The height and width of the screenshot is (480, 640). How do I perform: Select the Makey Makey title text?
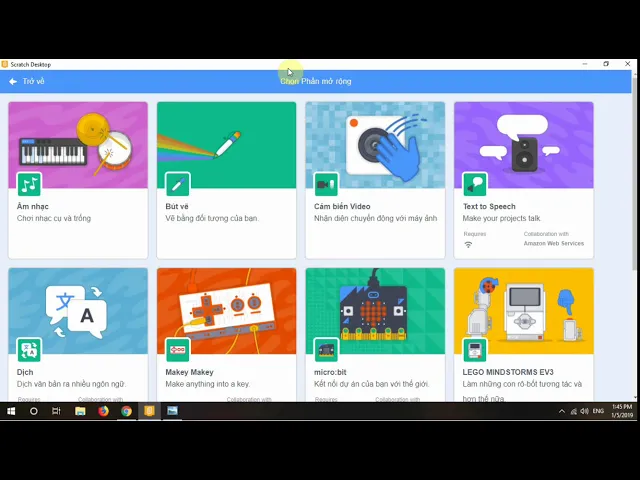pyautogui.click(x=189, y=372)
